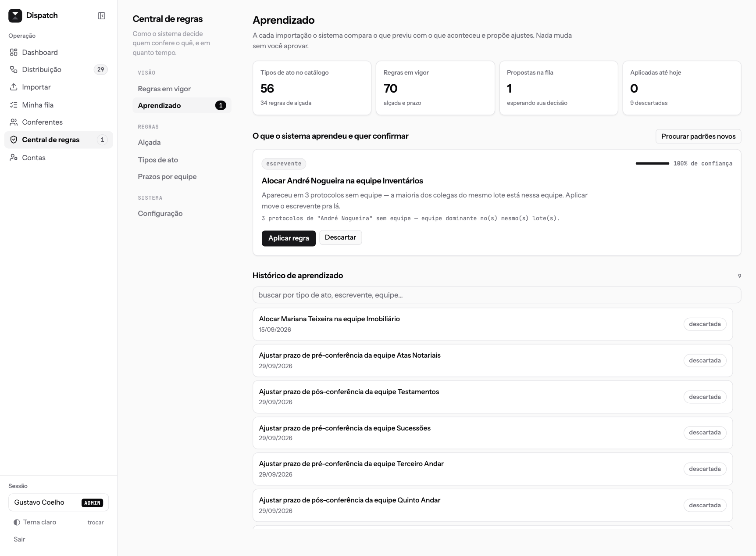Click the ADMIN badge in the session box

[92, 503]
